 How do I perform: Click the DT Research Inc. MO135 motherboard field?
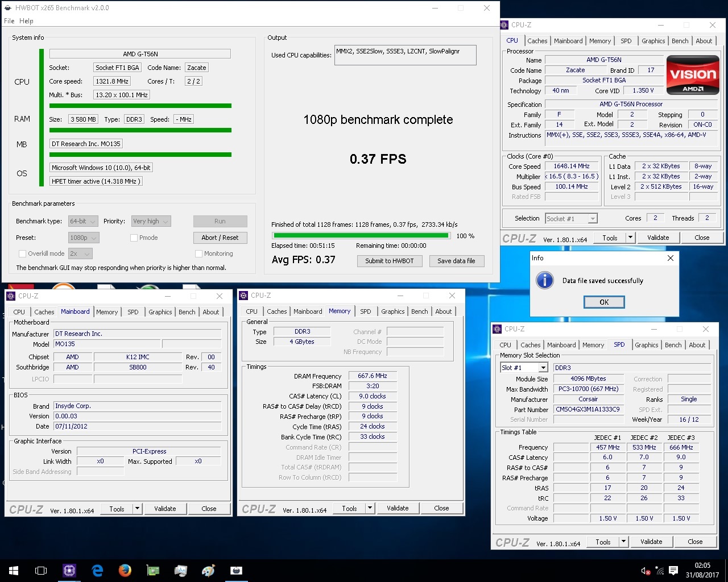pos(86,144)
